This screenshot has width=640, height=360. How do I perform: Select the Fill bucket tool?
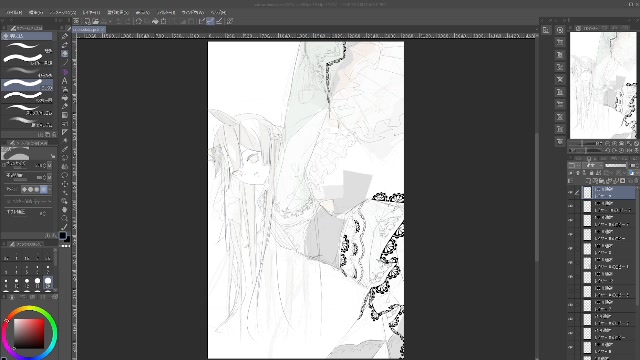click(x=64, y=98)
